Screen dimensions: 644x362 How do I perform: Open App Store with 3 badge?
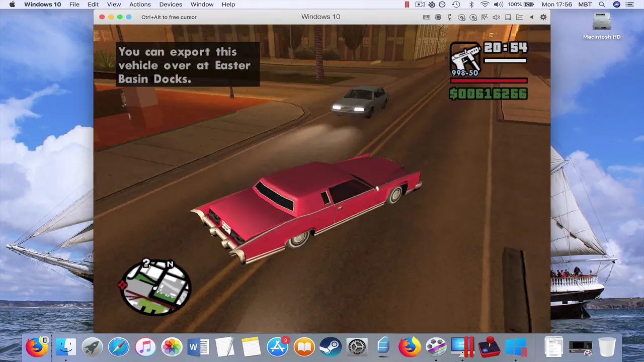(278, 347)
